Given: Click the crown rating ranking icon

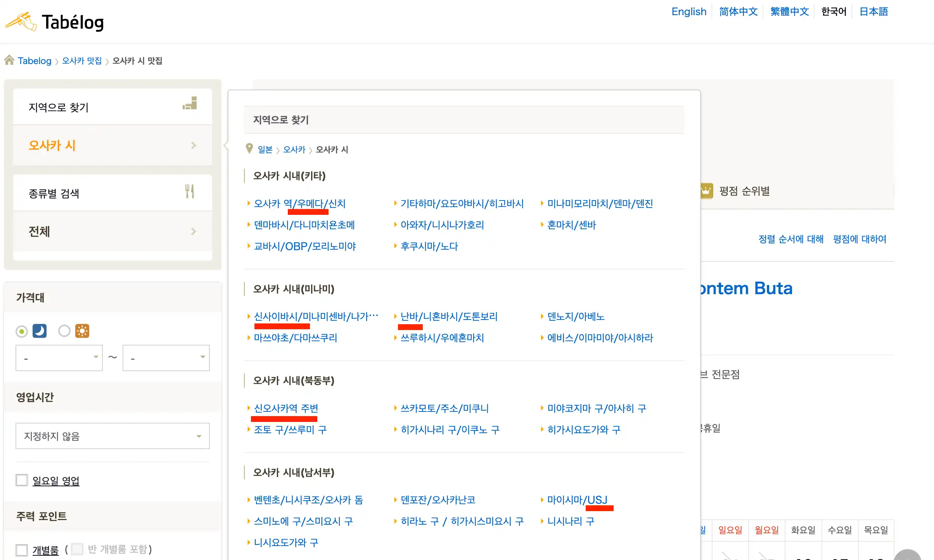Looking at the screenshot, I should coord(707,191).
